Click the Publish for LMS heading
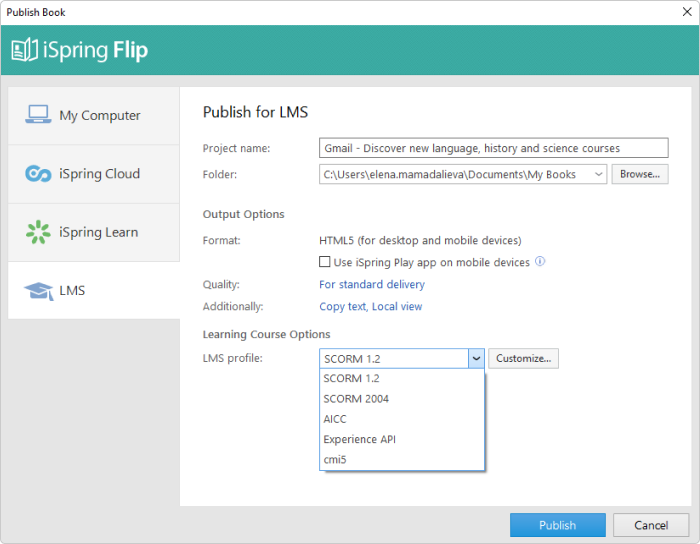 coord(255,112)
